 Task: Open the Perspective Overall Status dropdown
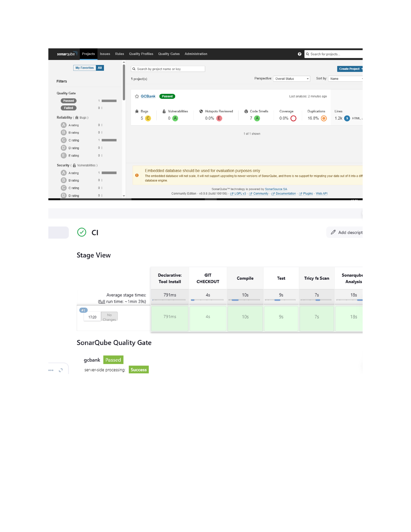tap(292, 79)
